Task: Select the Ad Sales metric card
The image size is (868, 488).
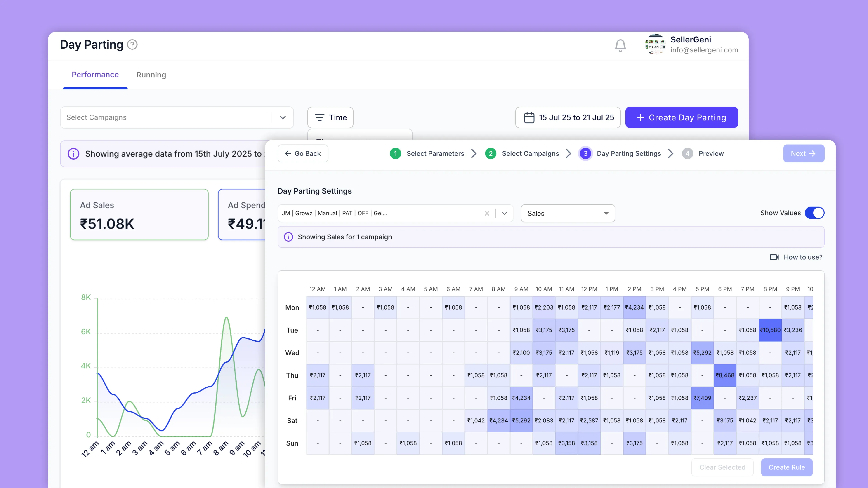Action: coord(139,215)
